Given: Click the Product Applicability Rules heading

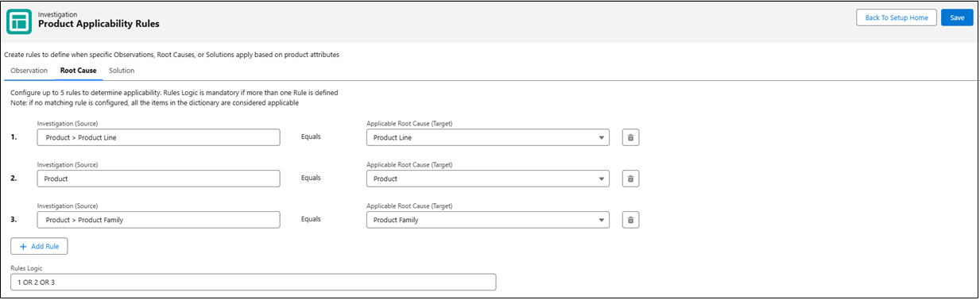Looking at the screenshot, I should pos(99,24).
